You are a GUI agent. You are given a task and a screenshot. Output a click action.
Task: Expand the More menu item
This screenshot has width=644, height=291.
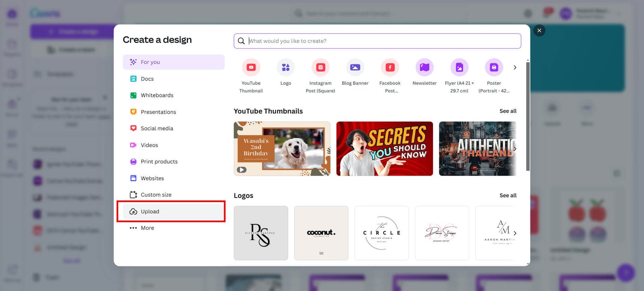[x=147, y=228]
